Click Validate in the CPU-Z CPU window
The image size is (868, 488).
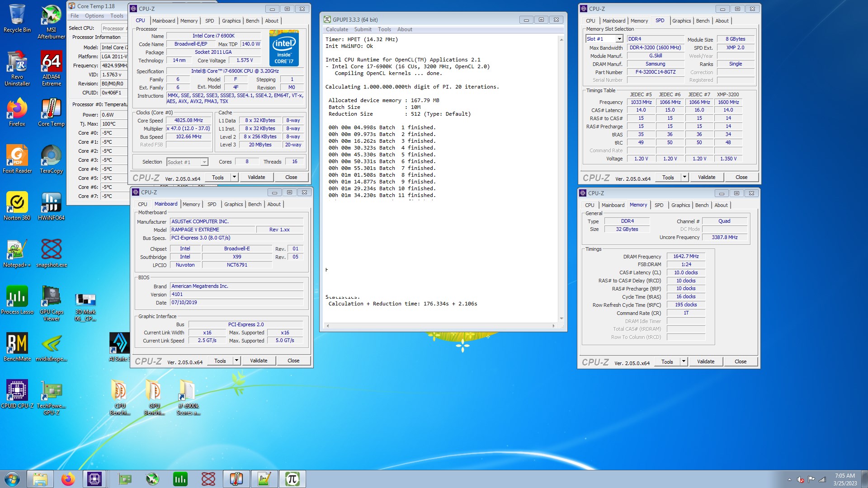pos(256,177)
